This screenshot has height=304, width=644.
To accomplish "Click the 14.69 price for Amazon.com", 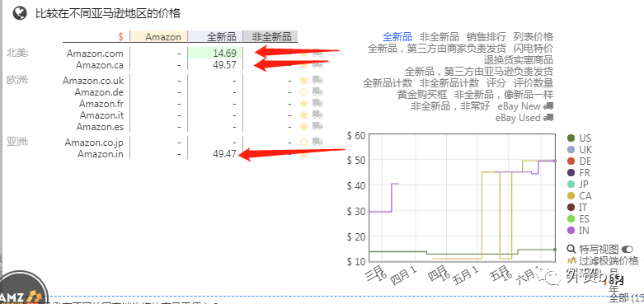I will coord(224,54).
